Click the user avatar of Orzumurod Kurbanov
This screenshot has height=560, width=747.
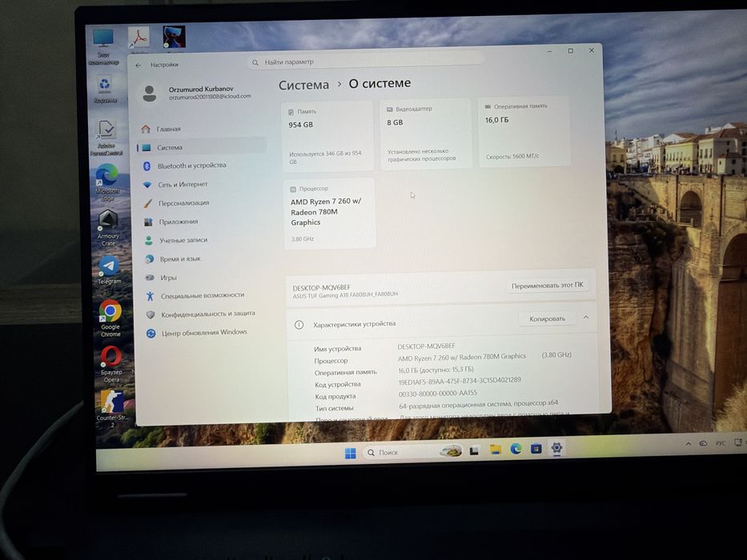coord(150,94)
